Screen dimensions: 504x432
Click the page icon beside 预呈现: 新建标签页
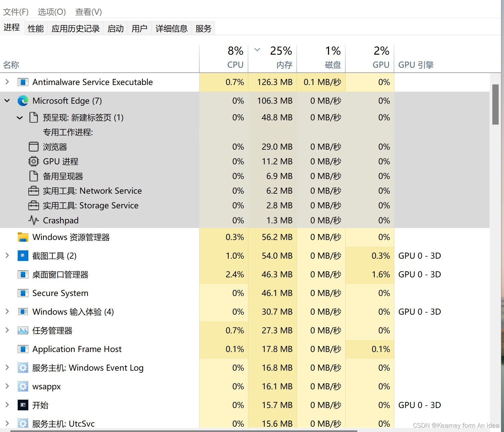[33, 117]
